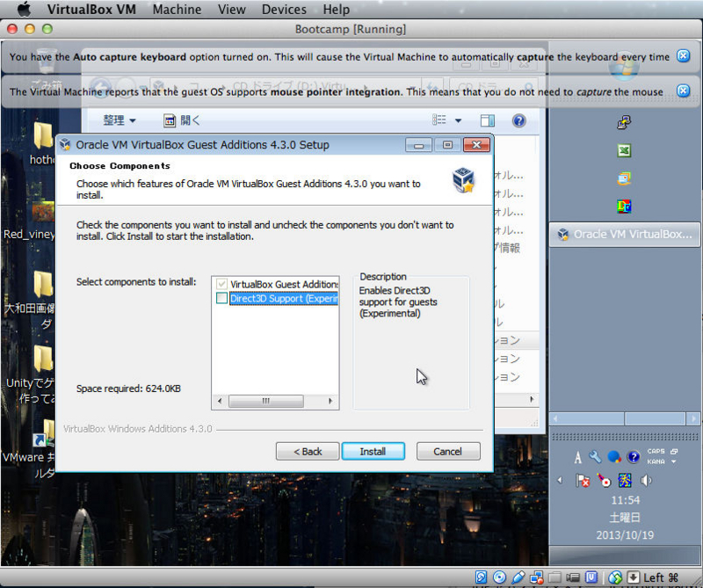
Task: Click the tray icon with red dot
Action: (x=604, y=481)
